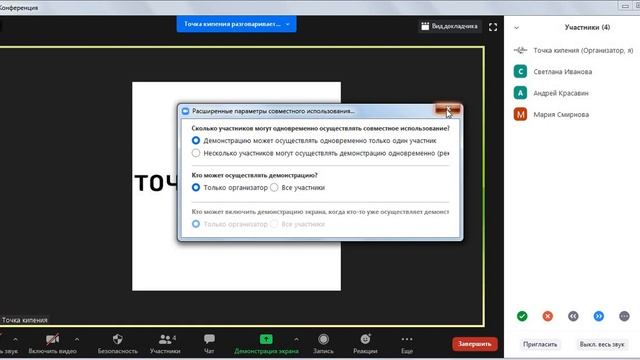Click the Выкл. весь звук button
640x360 pixels.
(602, 344)
